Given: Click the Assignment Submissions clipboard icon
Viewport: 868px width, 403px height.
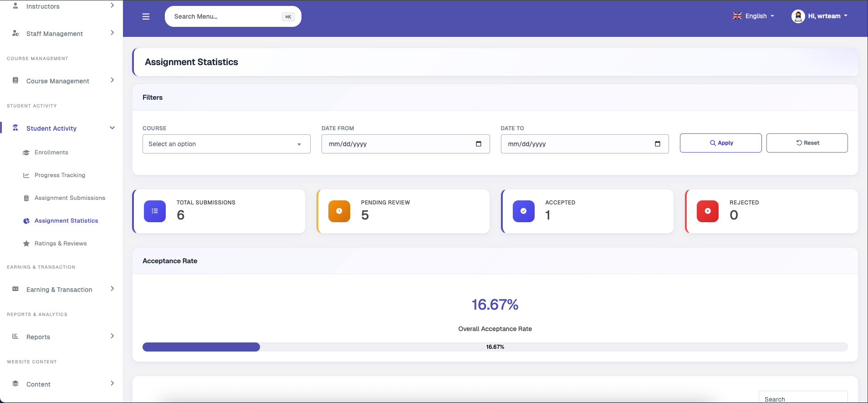Looking at the screenshot, I should click(x=26, y=198).
